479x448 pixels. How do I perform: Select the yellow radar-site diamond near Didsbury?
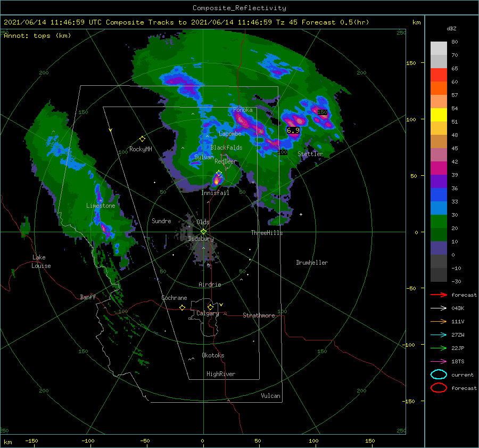tap(203, 232)
